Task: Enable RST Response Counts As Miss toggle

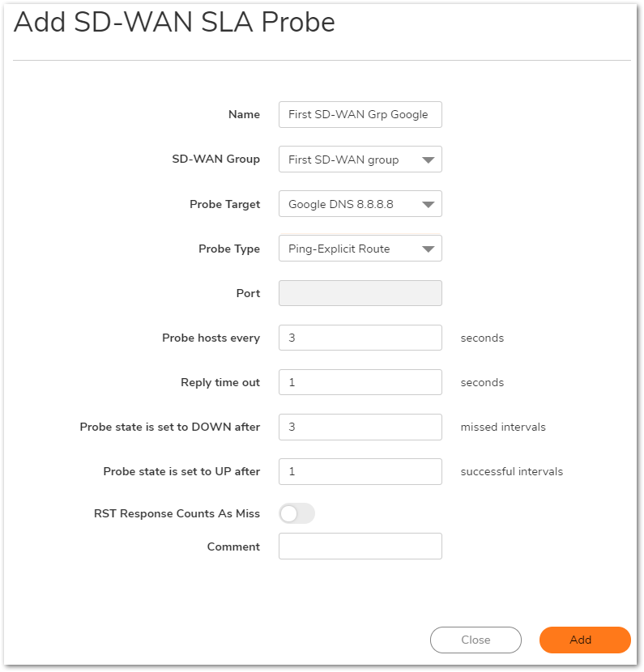Action: click(296, 513)
